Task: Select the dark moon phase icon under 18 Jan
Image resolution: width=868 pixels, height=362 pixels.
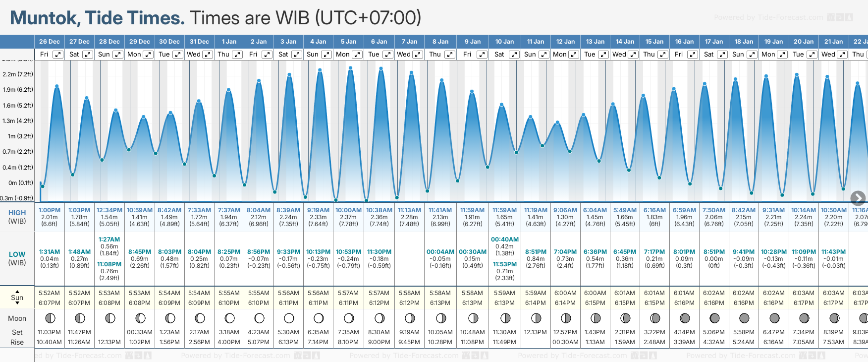Action: 744,318
